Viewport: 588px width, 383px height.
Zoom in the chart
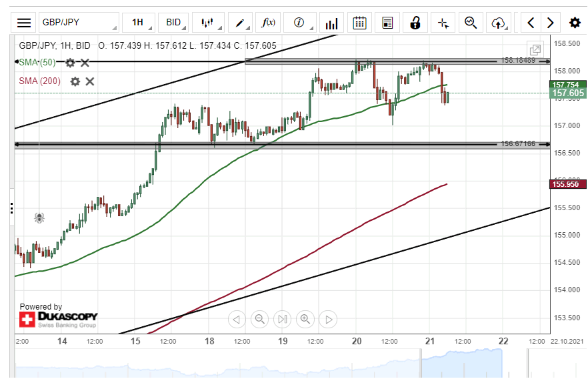point(305,320)
